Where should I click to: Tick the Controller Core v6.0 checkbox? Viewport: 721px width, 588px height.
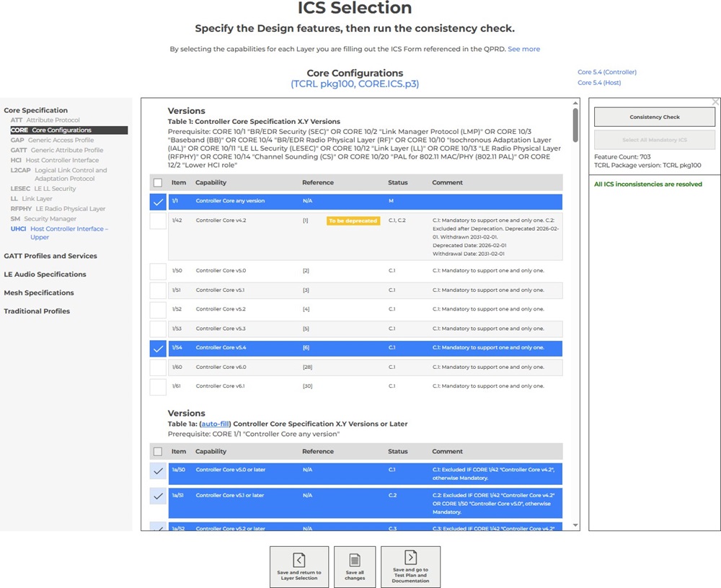pos(158,367)
